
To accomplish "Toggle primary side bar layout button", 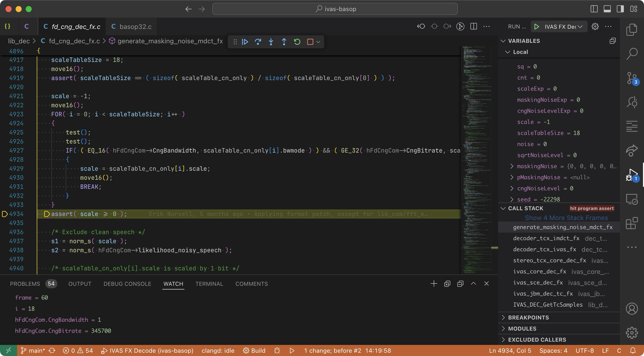I will click(594, 9).
